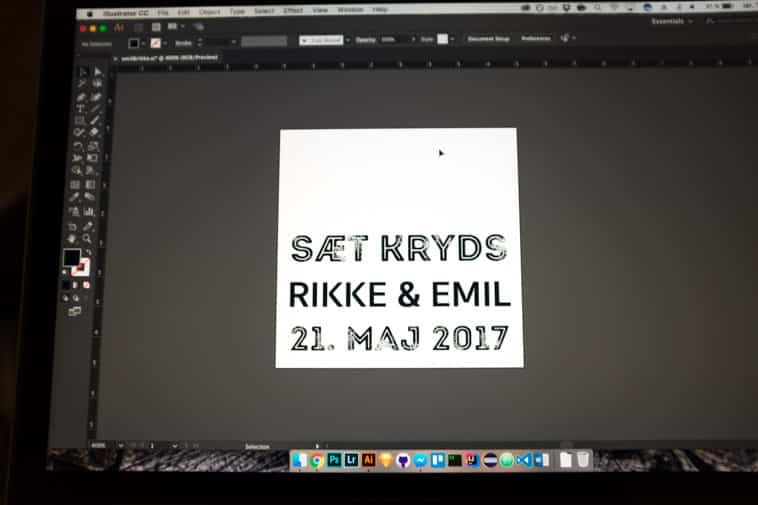This screenshot has height=505, width=758.
Task: Select the emil&rikke document tab
Action: click(169, 58)
